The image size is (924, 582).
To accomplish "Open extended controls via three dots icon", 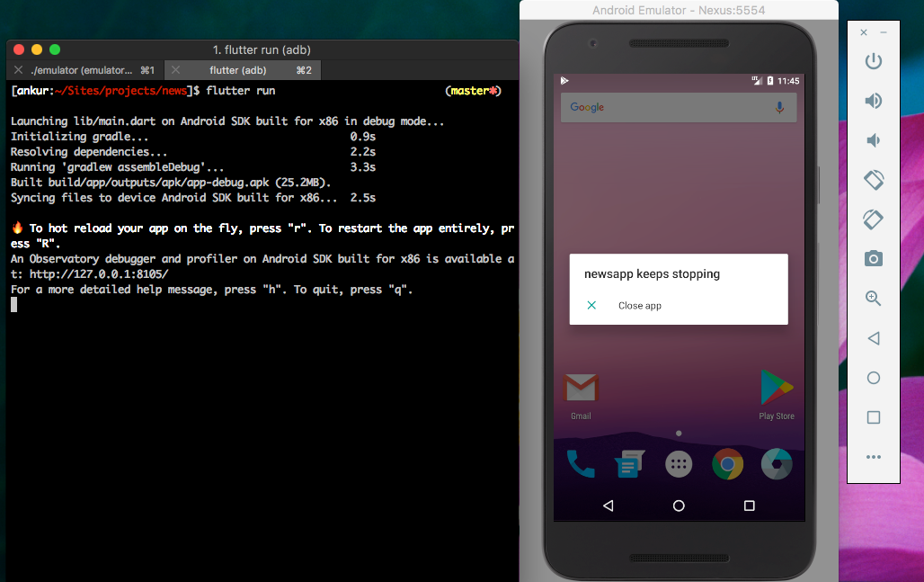I will (874, 457).
